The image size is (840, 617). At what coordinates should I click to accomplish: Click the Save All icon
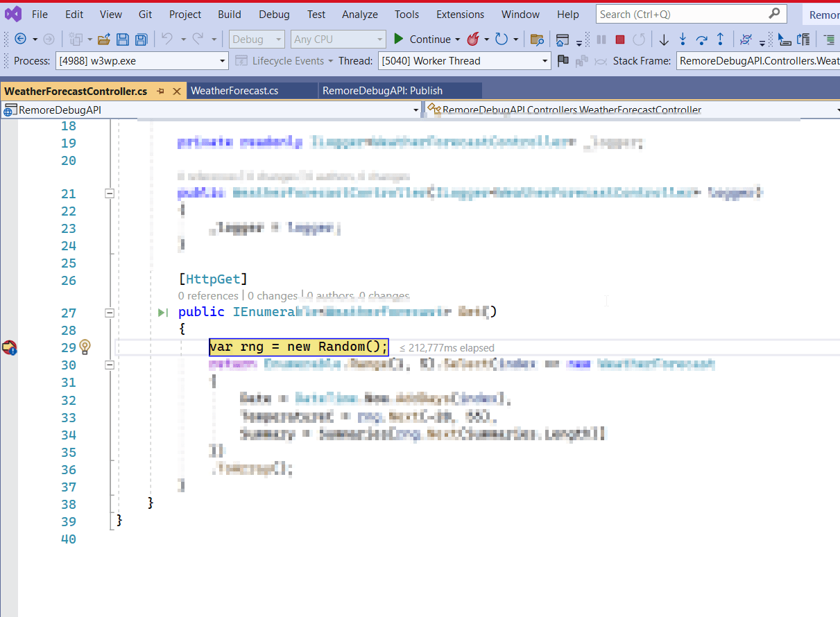(141, 39)
